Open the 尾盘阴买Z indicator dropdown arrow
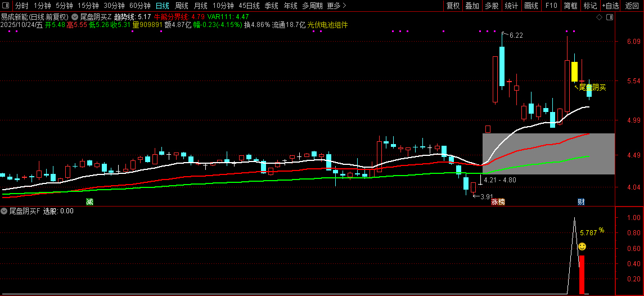644x296 pixels. (x=74, y=17)
